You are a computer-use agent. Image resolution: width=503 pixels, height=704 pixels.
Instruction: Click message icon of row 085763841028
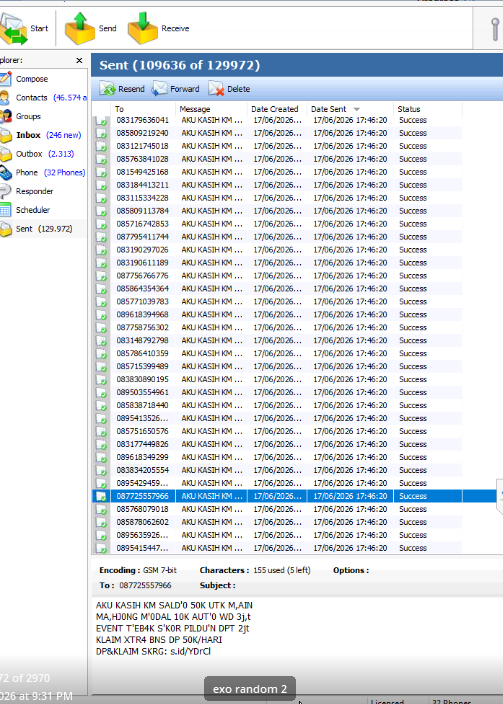pos(102,159)
